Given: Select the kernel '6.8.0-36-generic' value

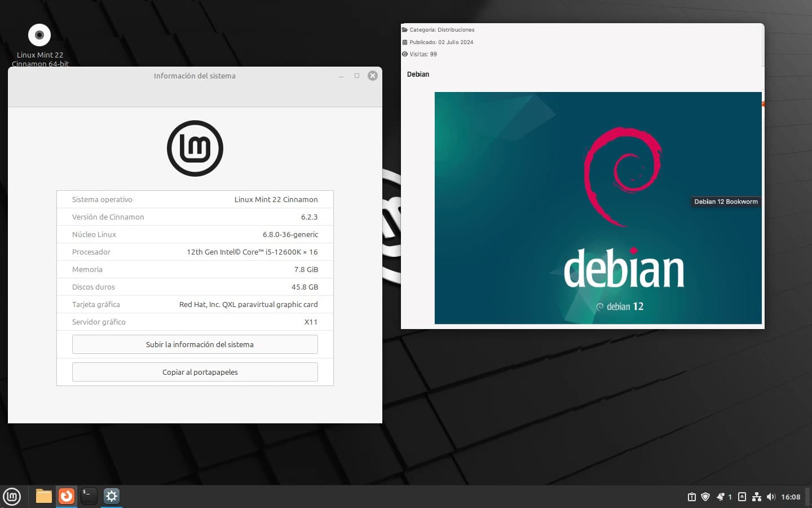Looking at the screenshot, I should (290, 234).
